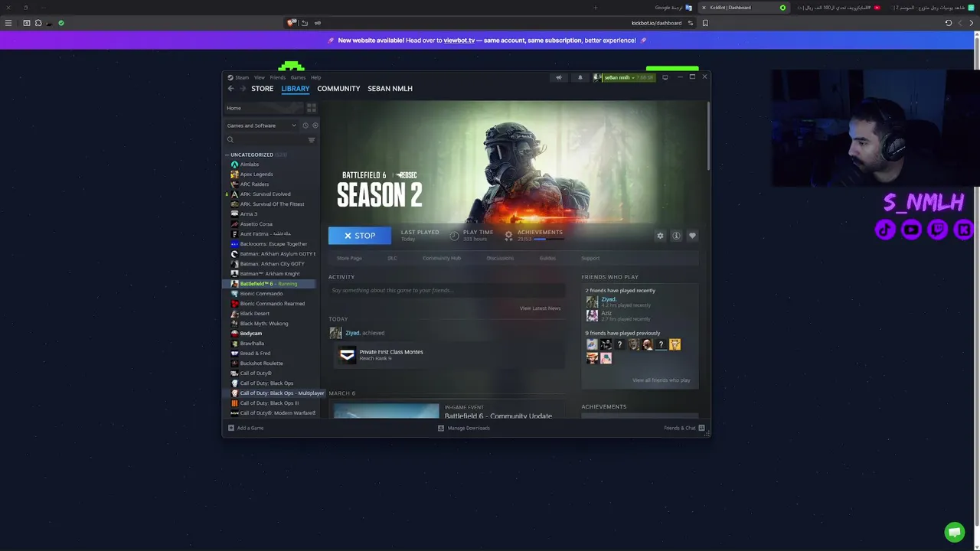Screen dimensions: 980x551
Task: Switch library to grid collections view
Action: tap(311, 108)
